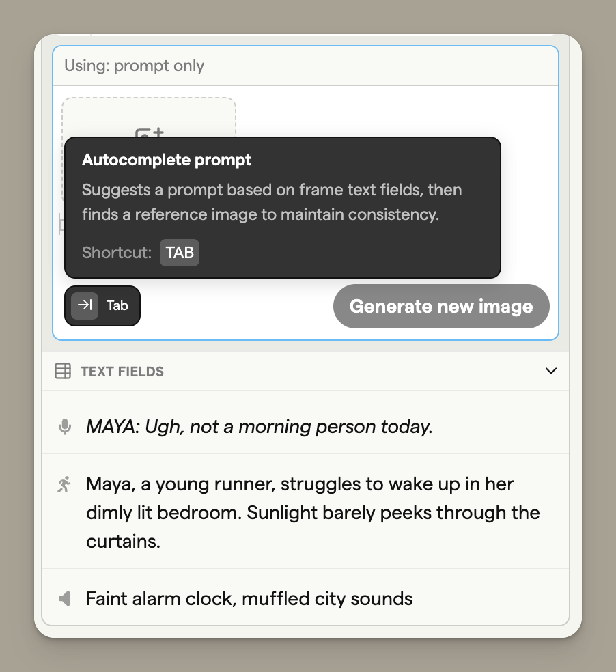
Task: Collapse the TEXT FIELDS panel with its chevron
Action: click(x=550, y=371)
